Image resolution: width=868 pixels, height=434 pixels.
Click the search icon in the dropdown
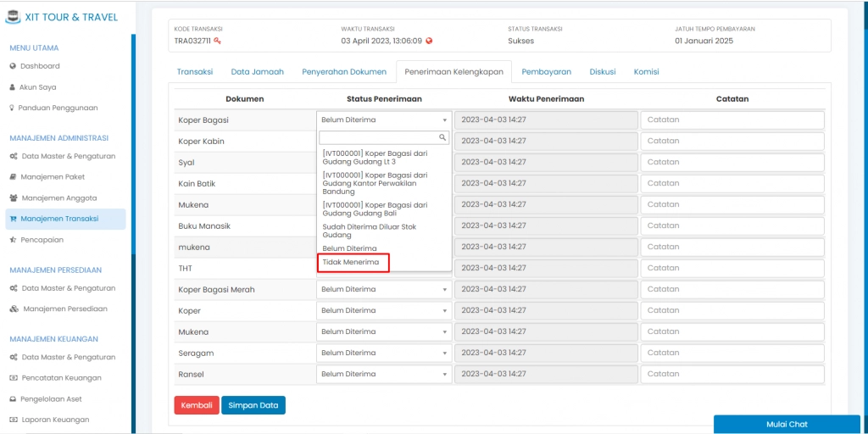[x=442, y=137]
